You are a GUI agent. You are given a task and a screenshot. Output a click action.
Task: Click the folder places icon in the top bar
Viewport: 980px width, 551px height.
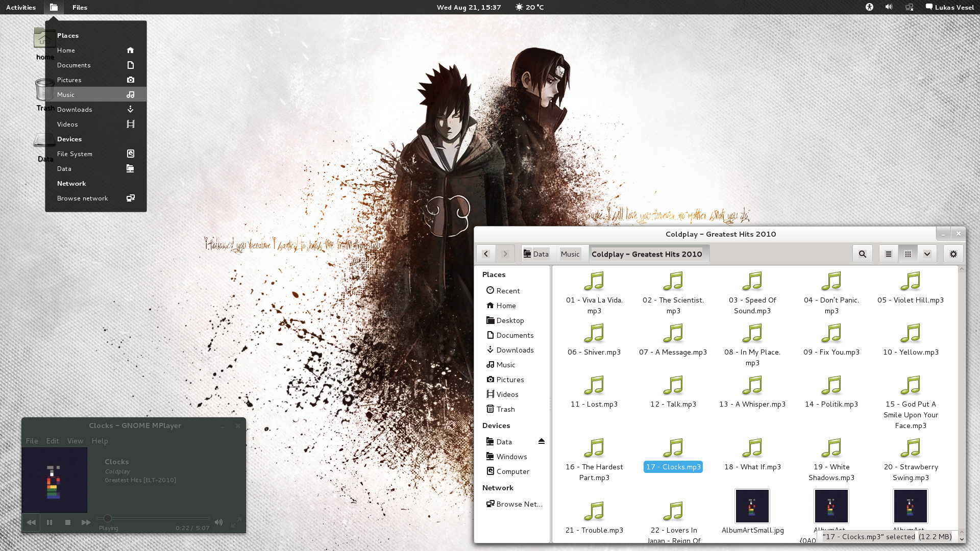[x=54, y=7]
